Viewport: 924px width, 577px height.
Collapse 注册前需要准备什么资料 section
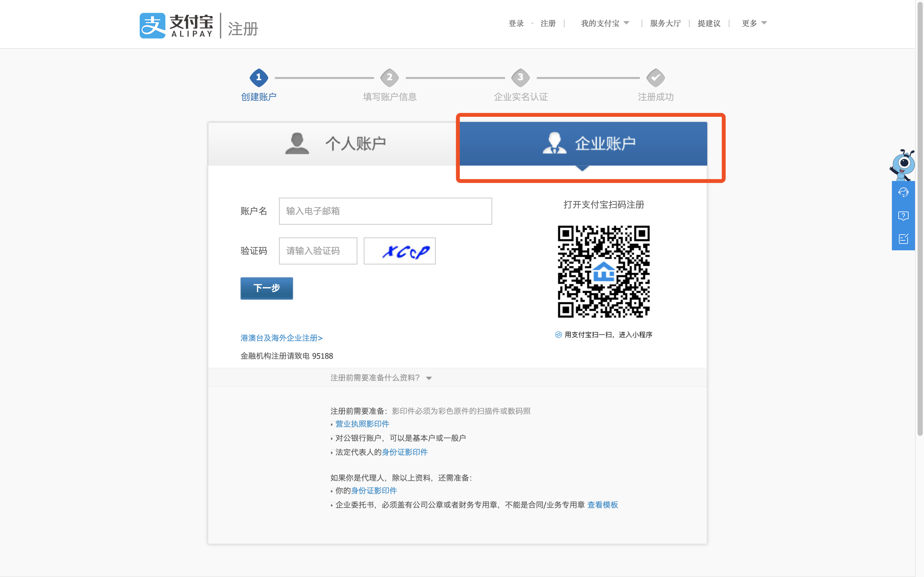[380, 378]
